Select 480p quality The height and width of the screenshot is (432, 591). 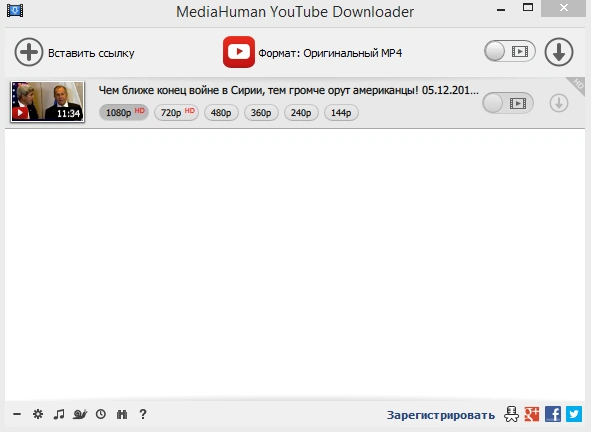(221, 112)
